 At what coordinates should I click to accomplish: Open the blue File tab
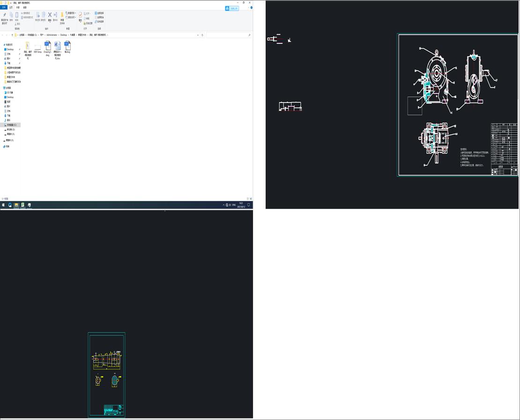tap(4, 7)
